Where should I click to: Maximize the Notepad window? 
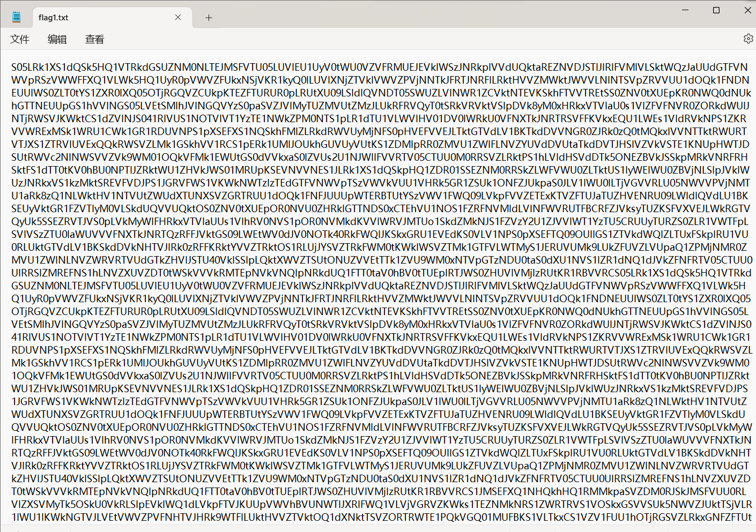[716, 10]
